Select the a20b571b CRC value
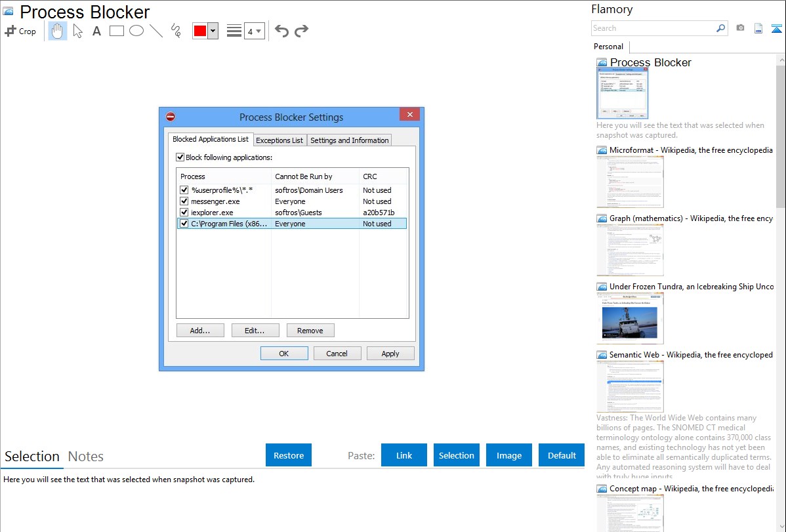The image size is (786, 532). (379, 213)
